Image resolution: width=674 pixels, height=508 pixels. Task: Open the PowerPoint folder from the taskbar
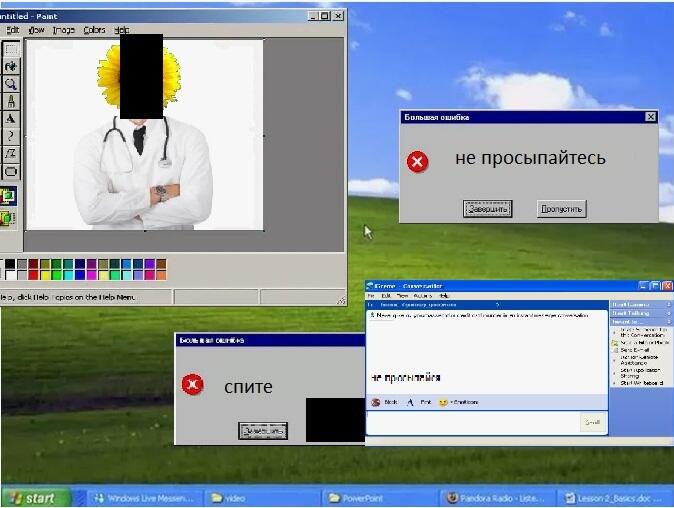point(380,498)
